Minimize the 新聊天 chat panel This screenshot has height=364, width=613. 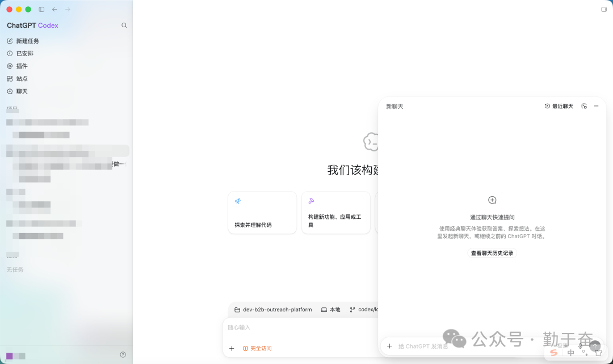596,106
